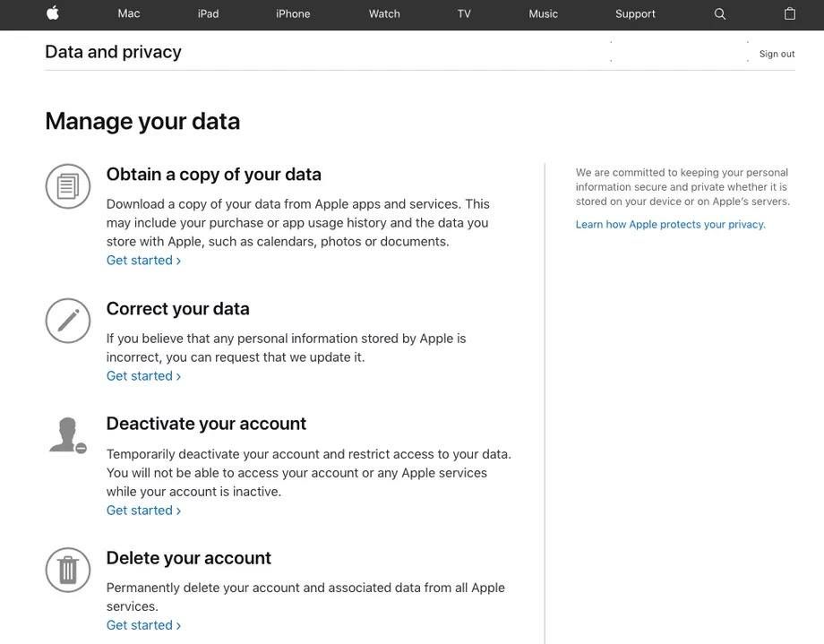Get started deactivating your account
This screenshot has height=644, width=824.
point(143,511)
